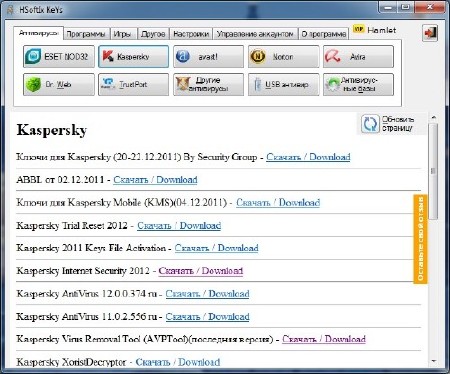Open Управление аккаунтом tab

coord(255,34)
